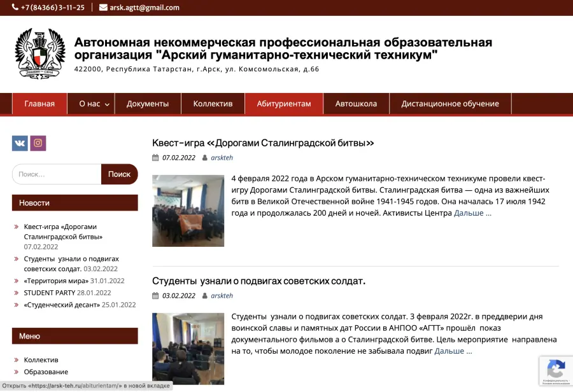Click user icon beside second arskteh author
Image resolution: width=573 pixels, height=392 pixels.
[204, 295]
